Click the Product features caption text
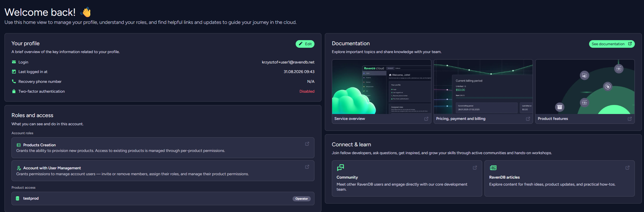This screenshot has height=212, width=644. point(553,118)
